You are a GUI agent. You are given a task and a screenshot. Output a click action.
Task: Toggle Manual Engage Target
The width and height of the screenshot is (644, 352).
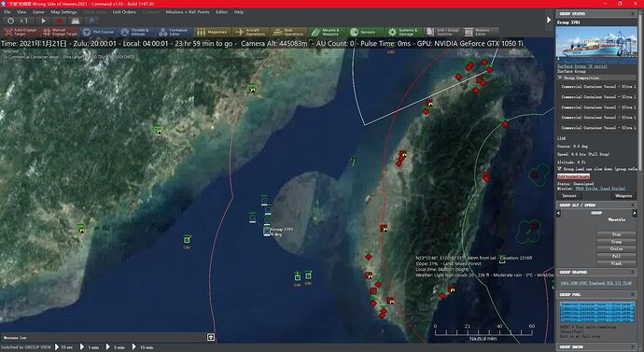pyautogui.click(x=60, y=32)
